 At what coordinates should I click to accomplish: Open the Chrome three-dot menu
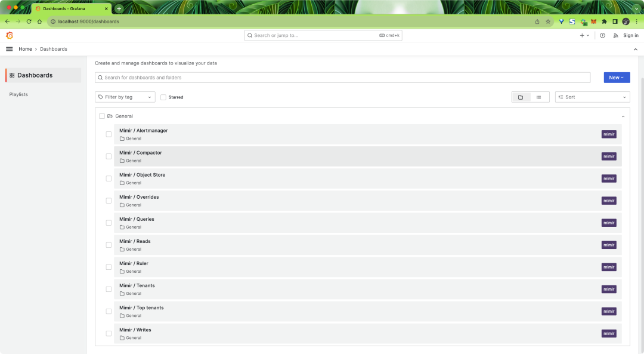[x=637, y=21]
